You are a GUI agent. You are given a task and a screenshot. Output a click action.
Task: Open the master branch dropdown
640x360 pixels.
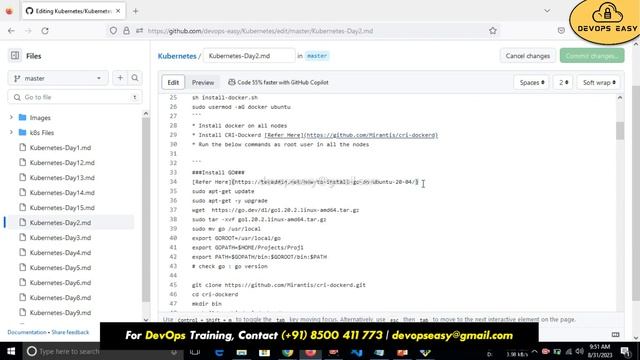(58, 78)
